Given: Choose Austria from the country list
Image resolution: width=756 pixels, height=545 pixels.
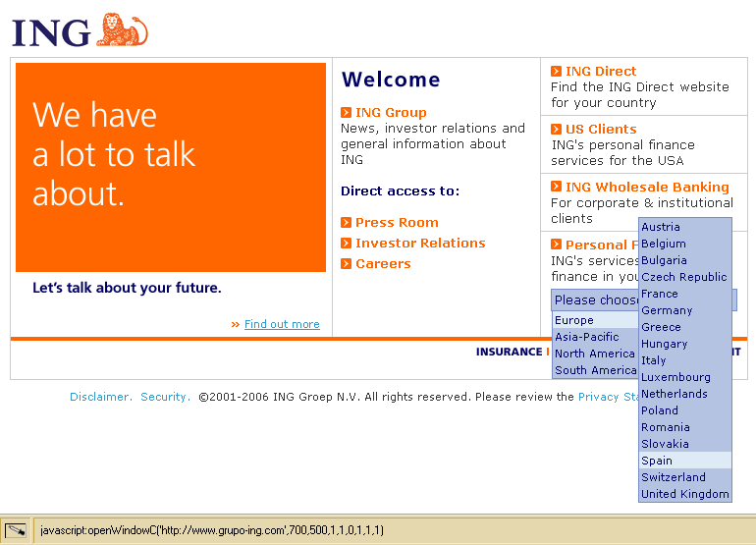Looking at the screenshot, I should (x=685, y=227).
